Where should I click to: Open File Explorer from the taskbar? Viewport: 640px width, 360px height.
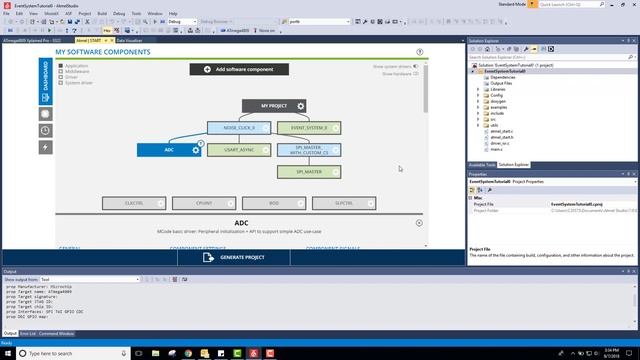point(156,353)
